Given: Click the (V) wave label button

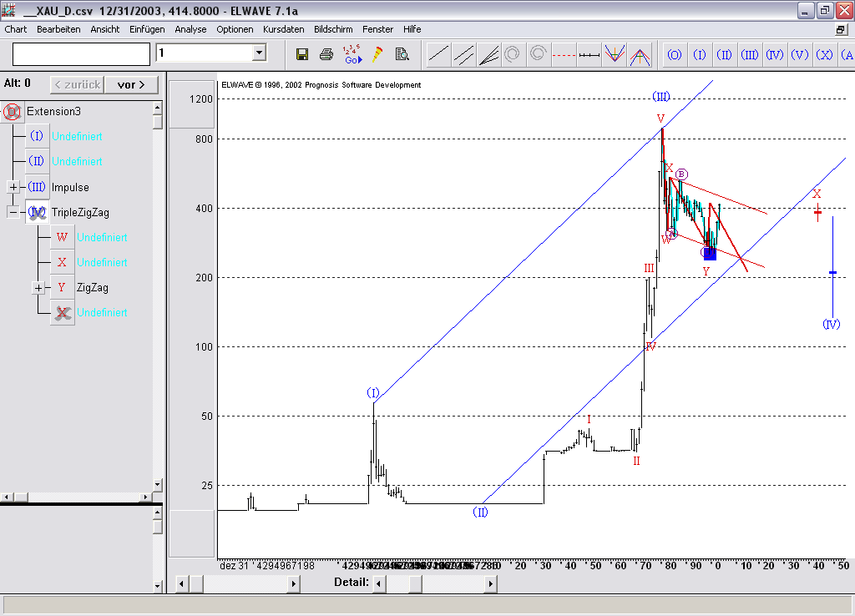Looking at the screenshot, I should [800, 55].
